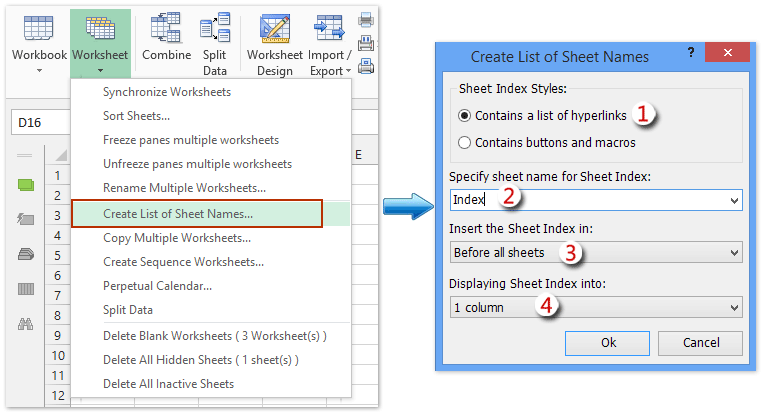762x414 pixels.
Task: Open the 'Before all sheets' dropdown
Action: click(735, 253)
